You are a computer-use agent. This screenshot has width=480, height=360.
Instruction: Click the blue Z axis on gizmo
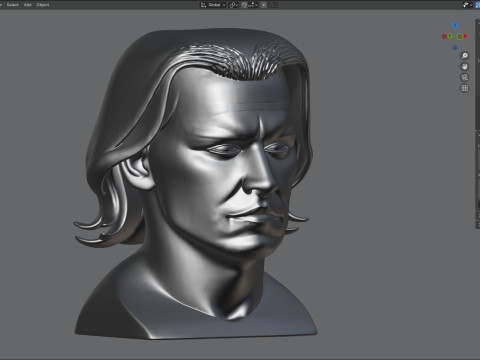(x=455, y=25)
